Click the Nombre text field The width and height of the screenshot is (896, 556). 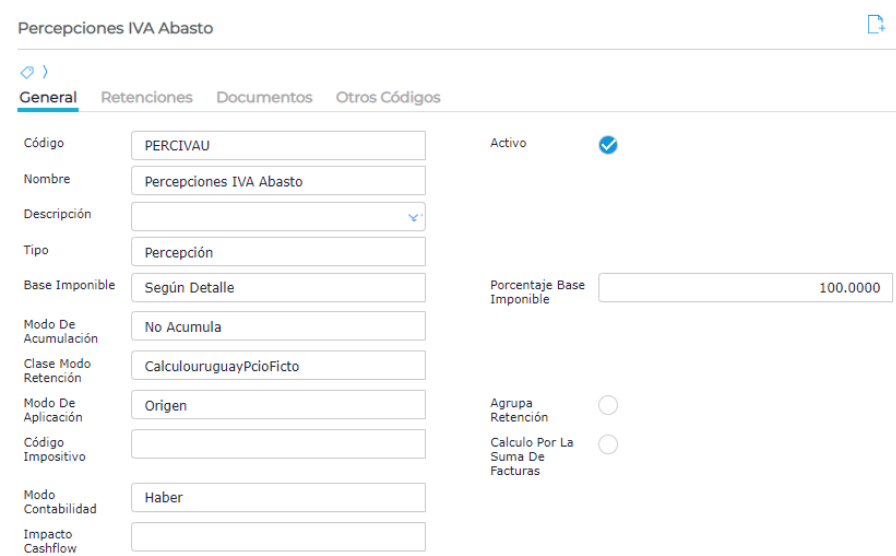coord(278,181)
